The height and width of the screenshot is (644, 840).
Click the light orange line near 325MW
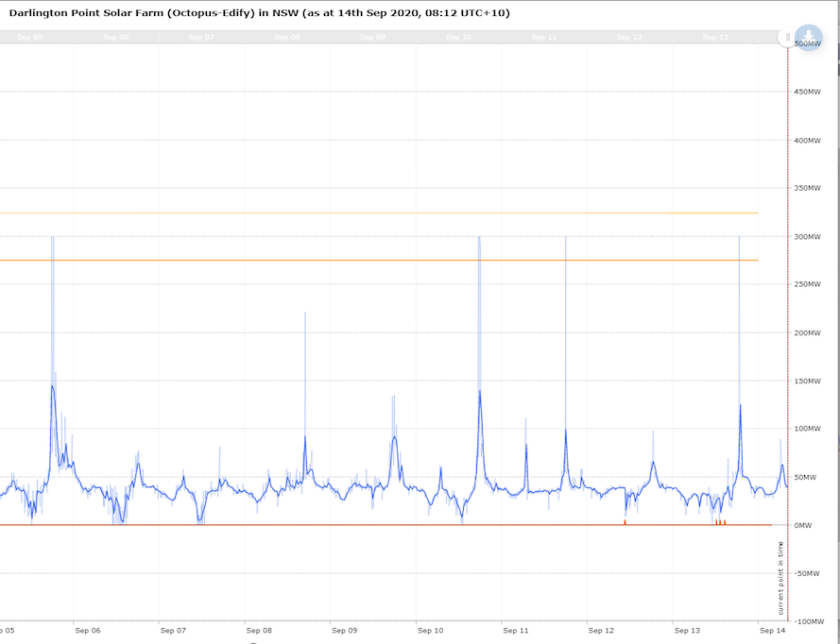point(378,212)
